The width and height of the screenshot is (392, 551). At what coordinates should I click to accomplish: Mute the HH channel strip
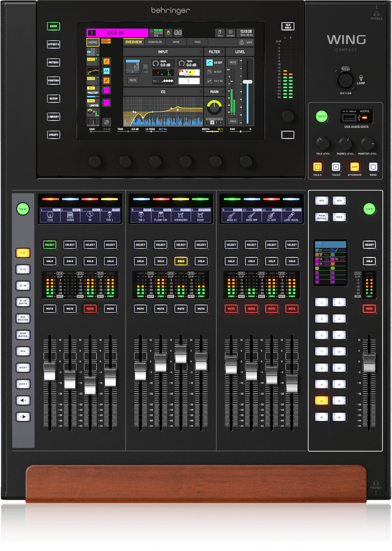coord(90,309)
